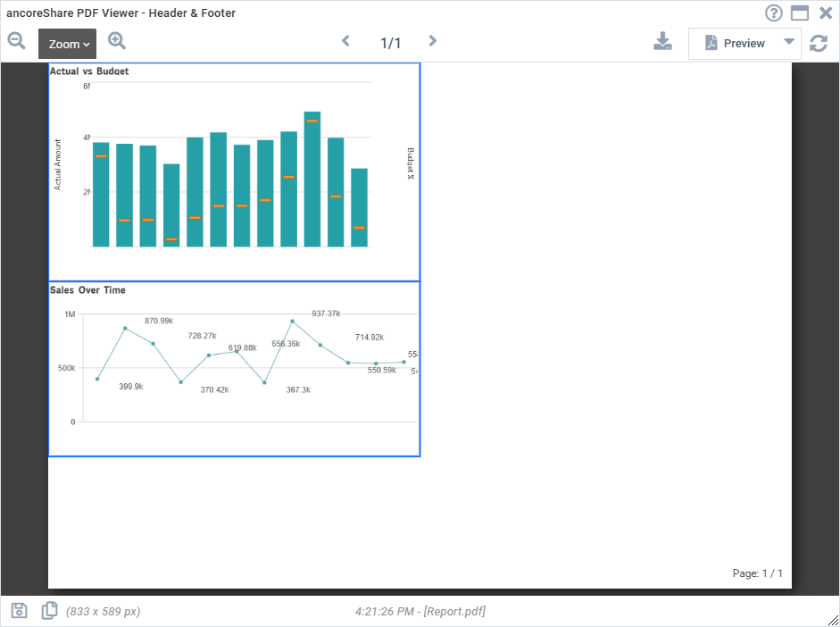This screenshot has height=627, width=840.
Task: Click the zoom out magnifier icon
Action: 16,41
